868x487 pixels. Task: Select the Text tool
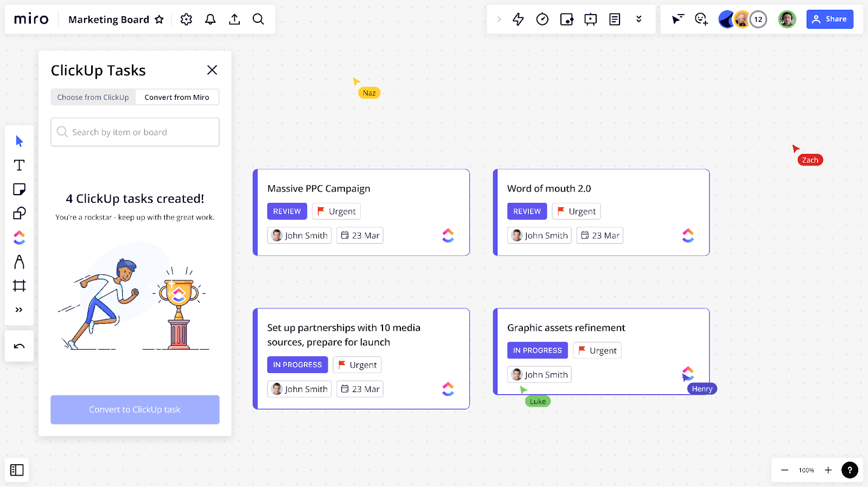tap(20, 165)
